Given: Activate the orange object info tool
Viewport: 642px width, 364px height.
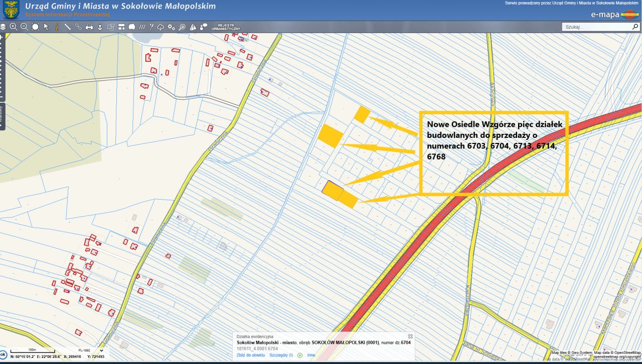Looking at the screenshot, I should (57, 27).
